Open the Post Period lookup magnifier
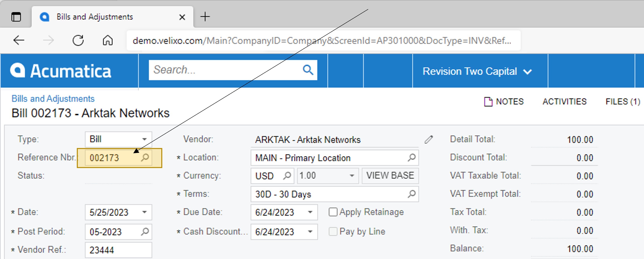The width and height of the screenshot is (644, 259). click(145, 232)
